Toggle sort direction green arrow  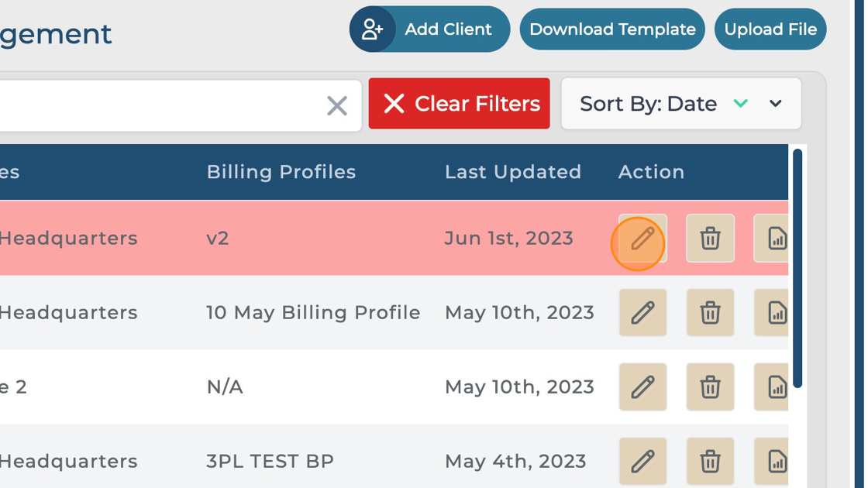[x=741, y=103]
